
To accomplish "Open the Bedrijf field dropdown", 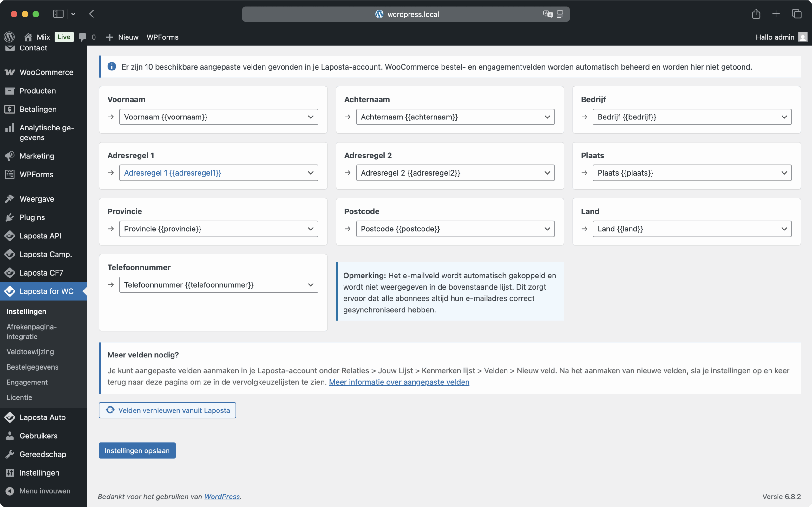I will (x=692, y=117).
